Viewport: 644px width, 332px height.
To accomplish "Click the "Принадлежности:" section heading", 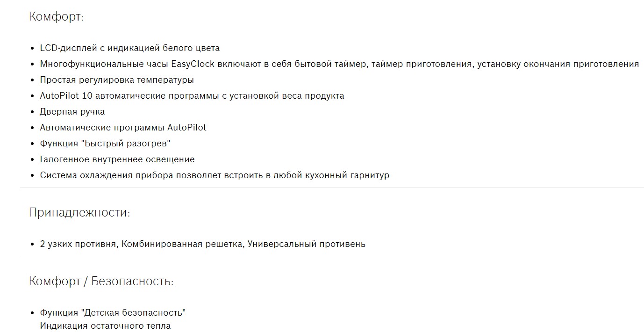I will [x=79, y=213].
